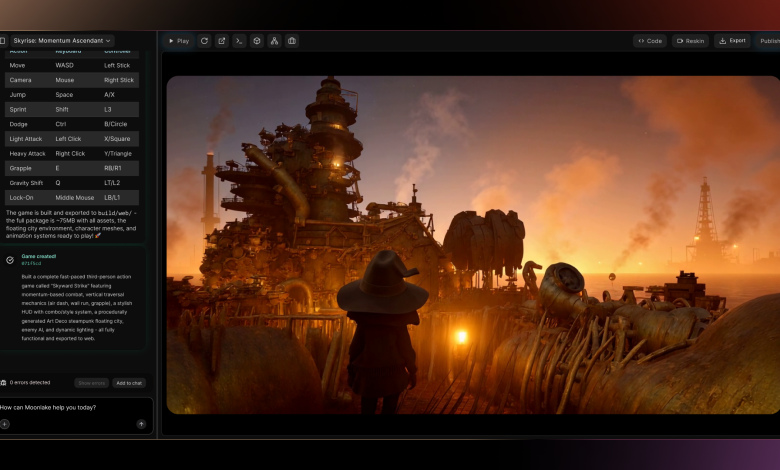Click the briefcase icon in toolbar
The width and height of the screenshot is (780, 470).
(292, 41)
